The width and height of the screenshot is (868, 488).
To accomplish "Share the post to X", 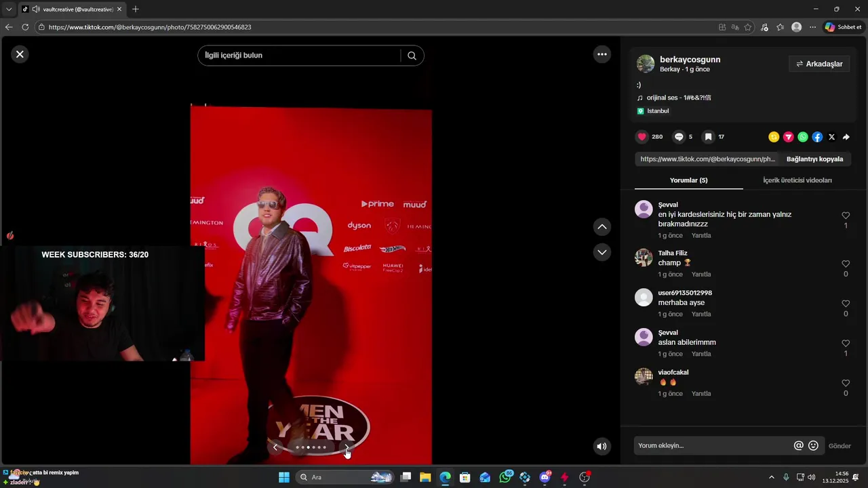I will tap(832, 137).
